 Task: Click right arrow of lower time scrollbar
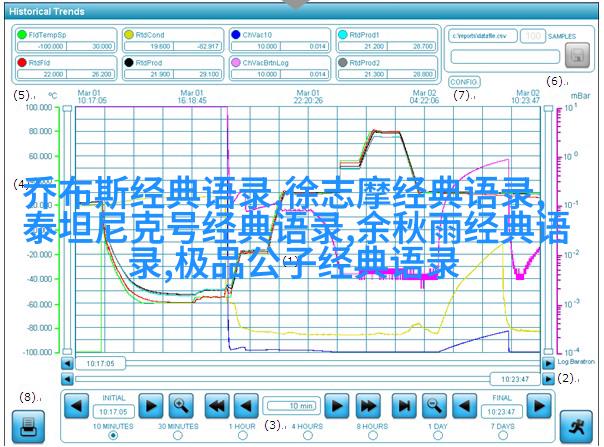click(548, 379)
